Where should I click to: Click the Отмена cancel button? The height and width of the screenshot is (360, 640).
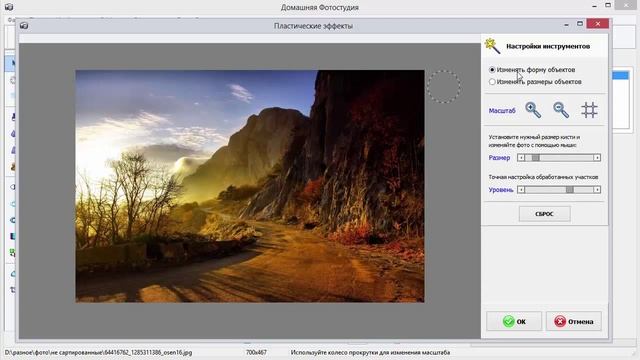[x=573, y=321]
